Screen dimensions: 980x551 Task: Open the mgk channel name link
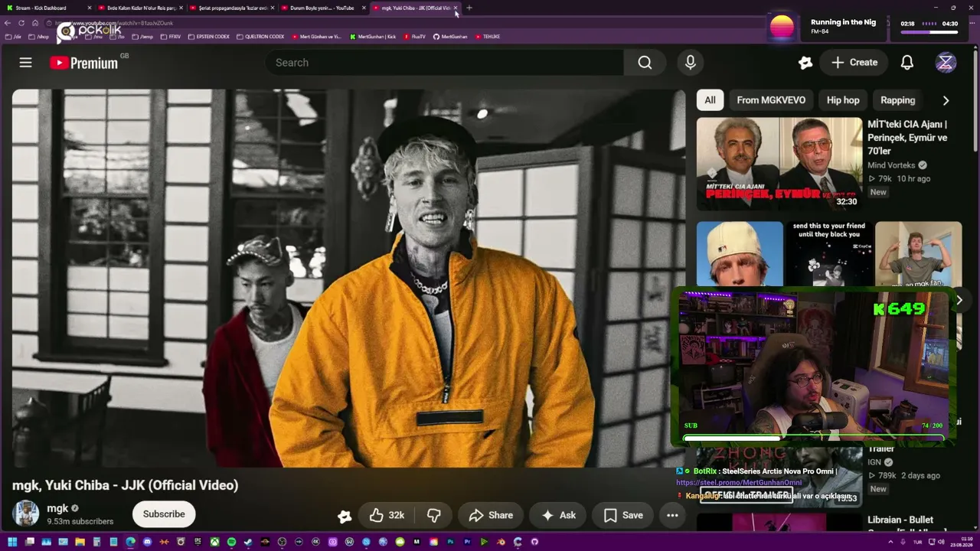pos(57,508)
